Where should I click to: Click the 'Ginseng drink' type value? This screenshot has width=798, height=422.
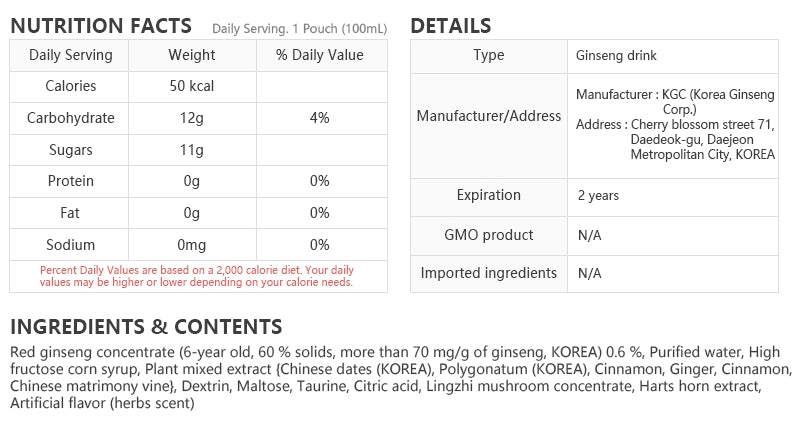point(616,56)
